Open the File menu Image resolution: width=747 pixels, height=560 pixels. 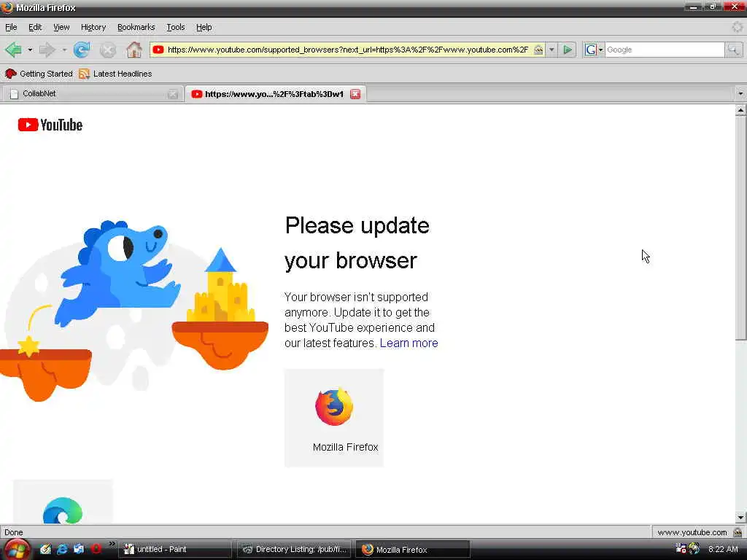coord(11,27)
